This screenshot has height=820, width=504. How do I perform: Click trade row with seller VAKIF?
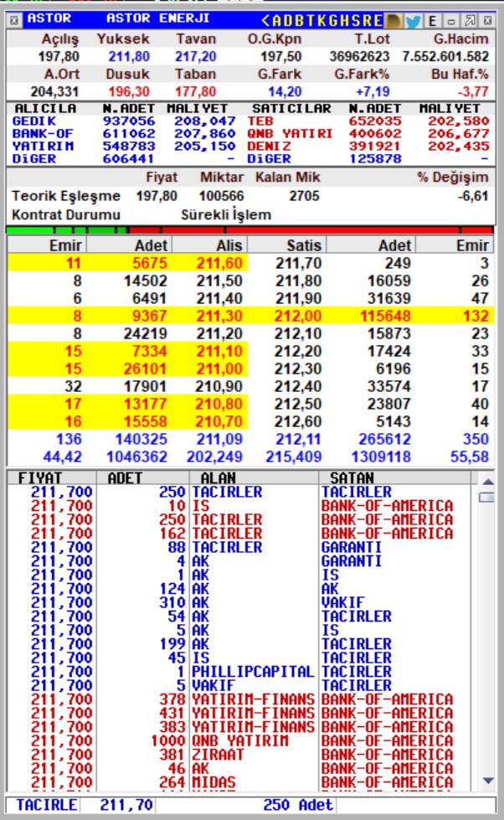[x=240, y=602]
